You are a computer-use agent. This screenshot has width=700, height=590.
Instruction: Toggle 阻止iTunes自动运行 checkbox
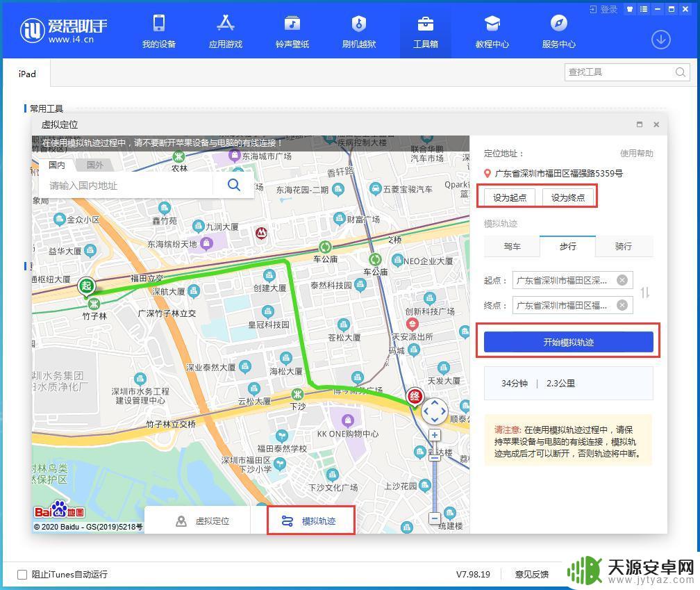[22, 575]
